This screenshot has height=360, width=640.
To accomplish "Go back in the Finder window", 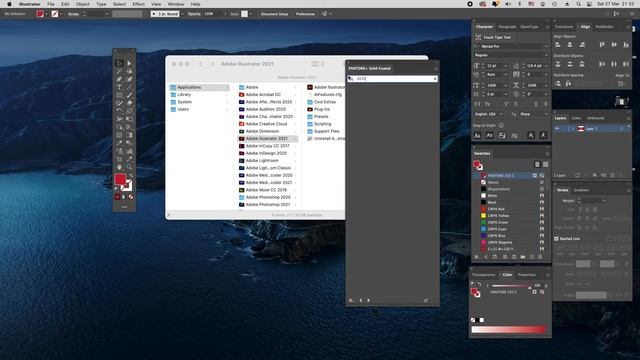I will click(x=200, y=64).
